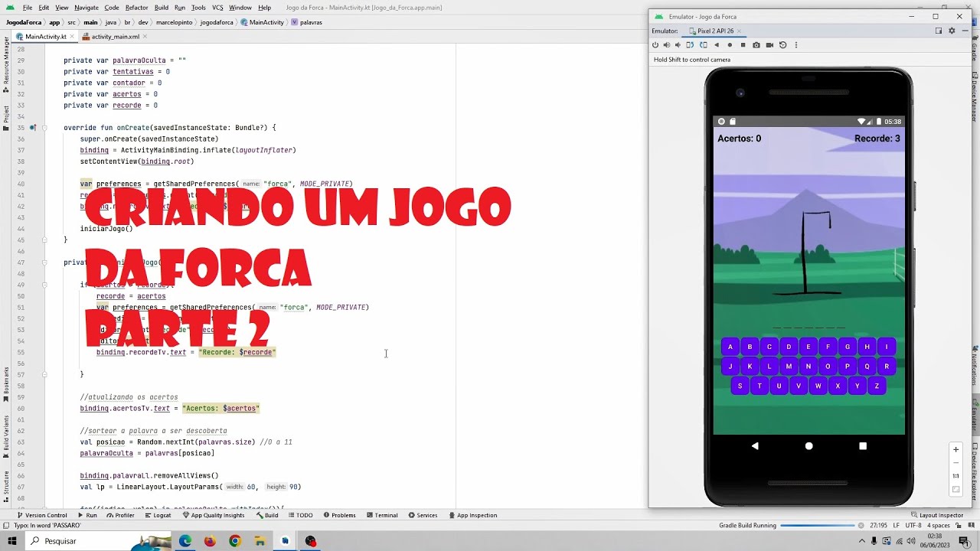Click the emulator toolbar Overview square icon
Screen dimensions: 980x551
(743, 45)
